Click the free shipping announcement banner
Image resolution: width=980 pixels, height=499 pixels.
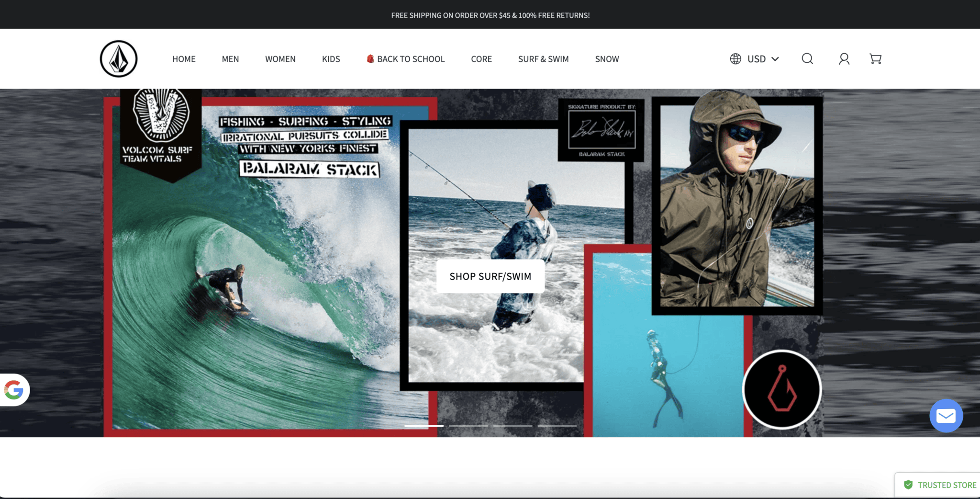coord(490,15)
